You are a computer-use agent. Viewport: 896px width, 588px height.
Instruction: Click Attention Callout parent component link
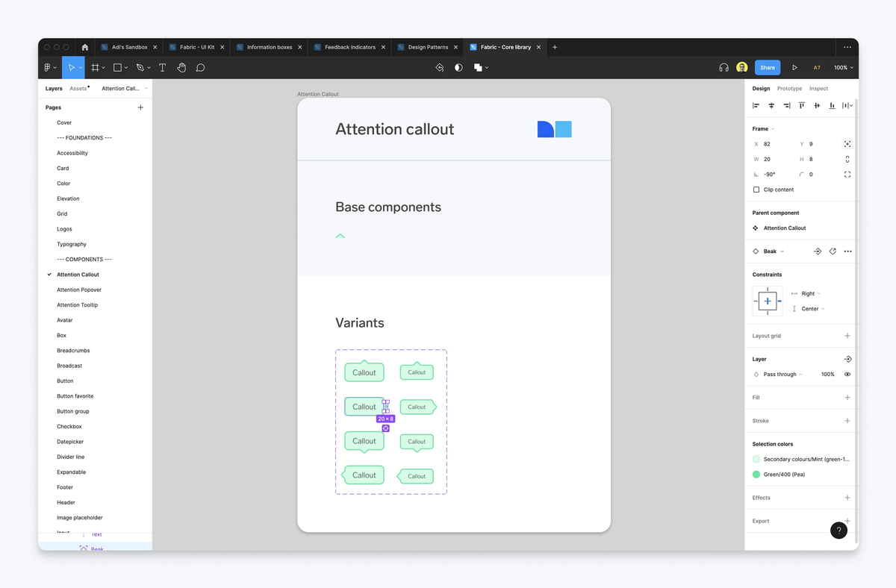click(x=785, y=228)
